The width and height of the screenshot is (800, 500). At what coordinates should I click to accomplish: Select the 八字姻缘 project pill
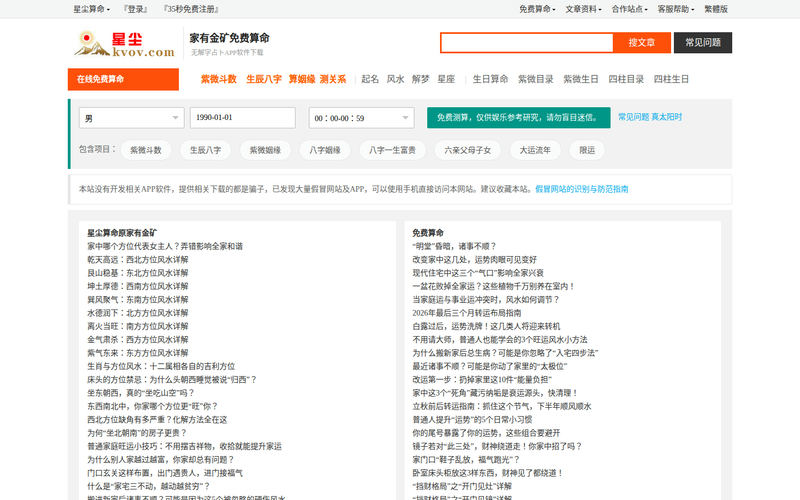click(x=325, y=150)
